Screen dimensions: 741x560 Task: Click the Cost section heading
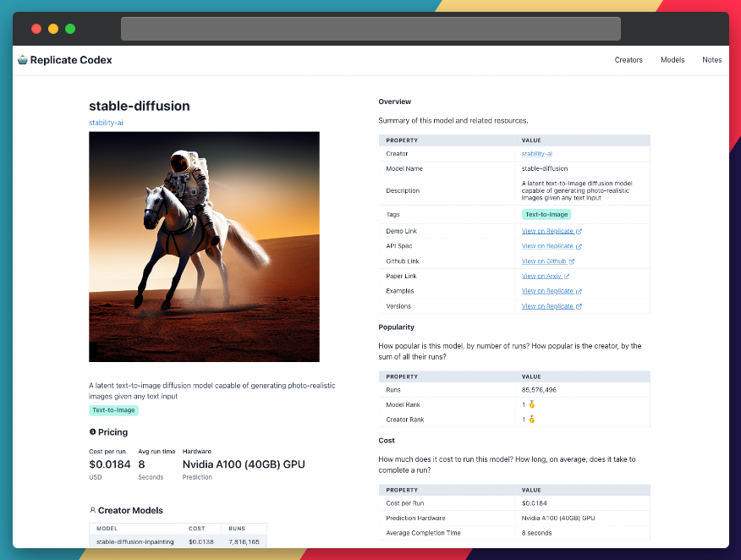click(x=387, y=441)
